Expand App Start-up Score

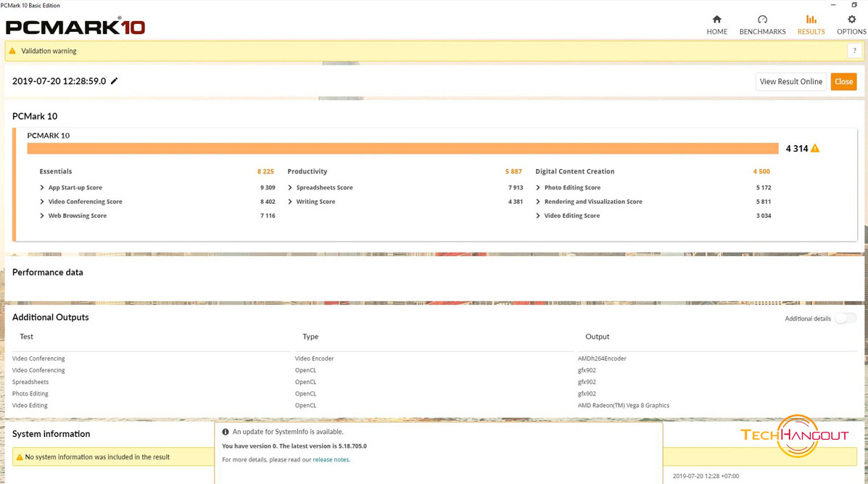coord(42,188)
